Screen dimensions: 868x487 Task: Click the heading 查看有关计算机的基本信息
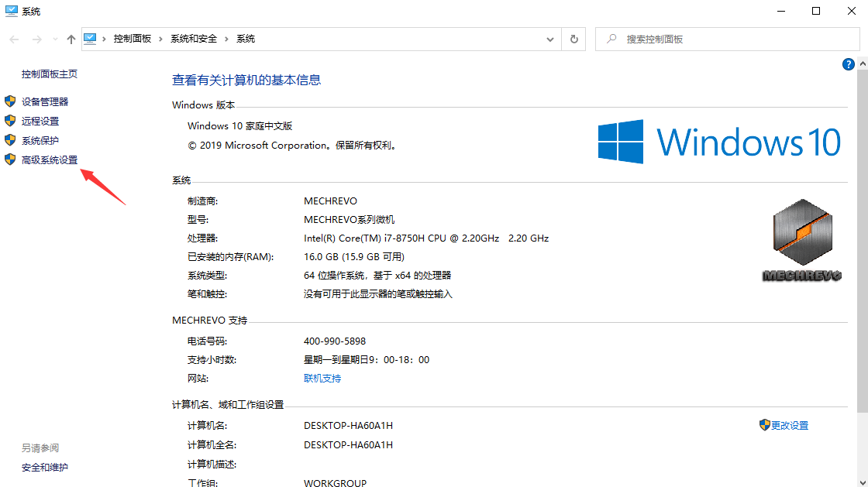[246, 81]
